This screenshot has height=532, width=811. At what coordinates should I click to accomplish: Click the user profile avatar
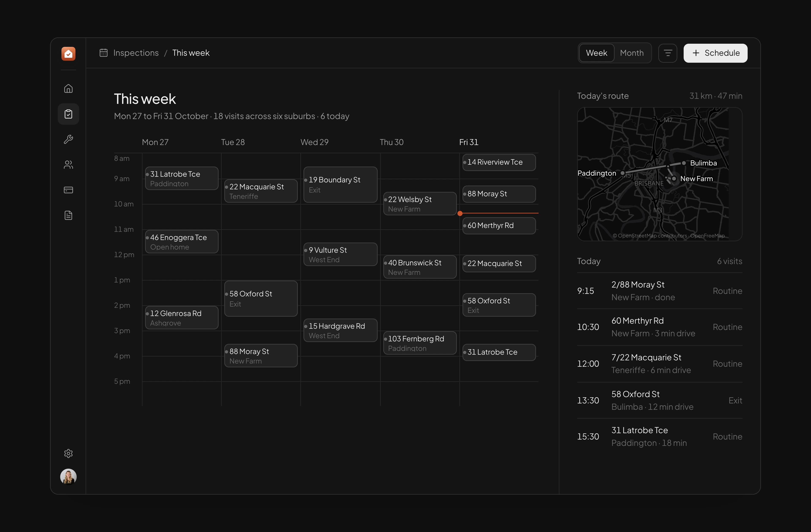click(x=68, y=476)
